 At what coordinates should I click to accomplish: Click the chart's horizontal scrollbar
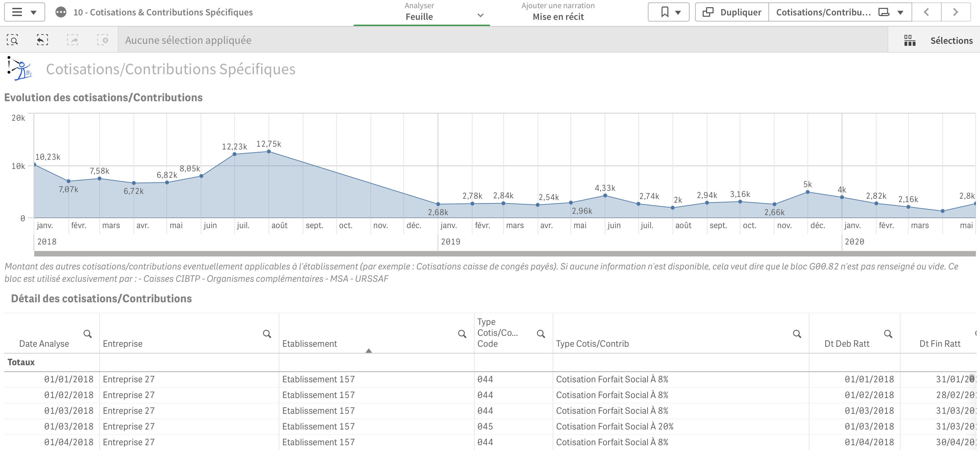pyautogui.click(x=504, y=253)
